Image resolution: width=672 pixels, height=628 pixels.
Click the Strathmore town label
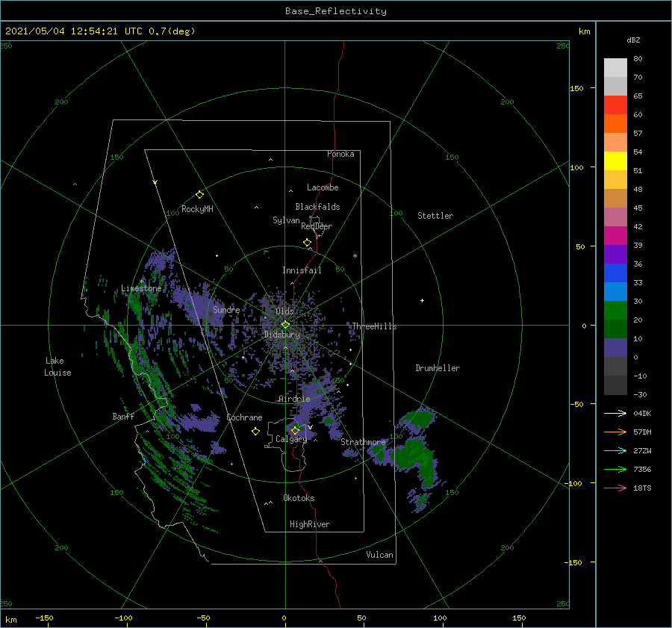click(363, 442)
